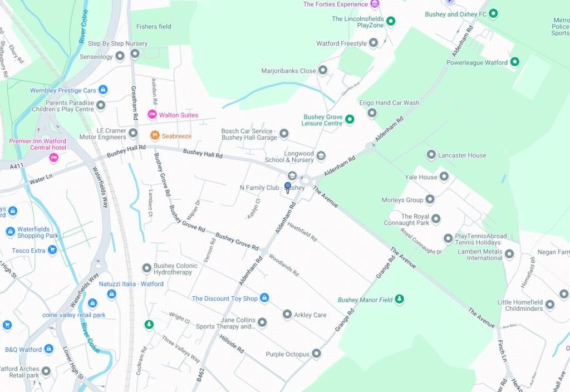
Task: Click the Arkley Care label
Action: tap(310, 315)
